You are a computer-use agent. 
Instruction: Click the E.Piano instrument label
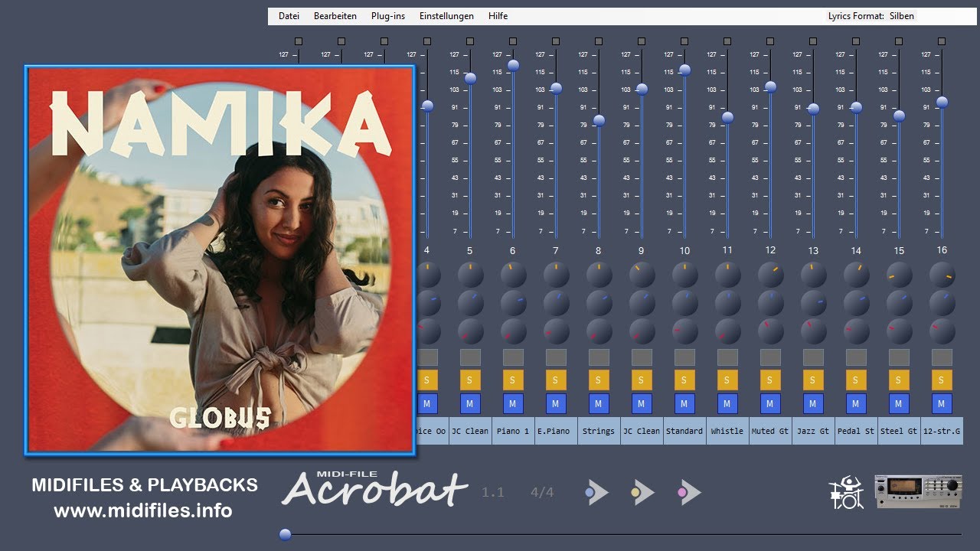tap(556, 431)
